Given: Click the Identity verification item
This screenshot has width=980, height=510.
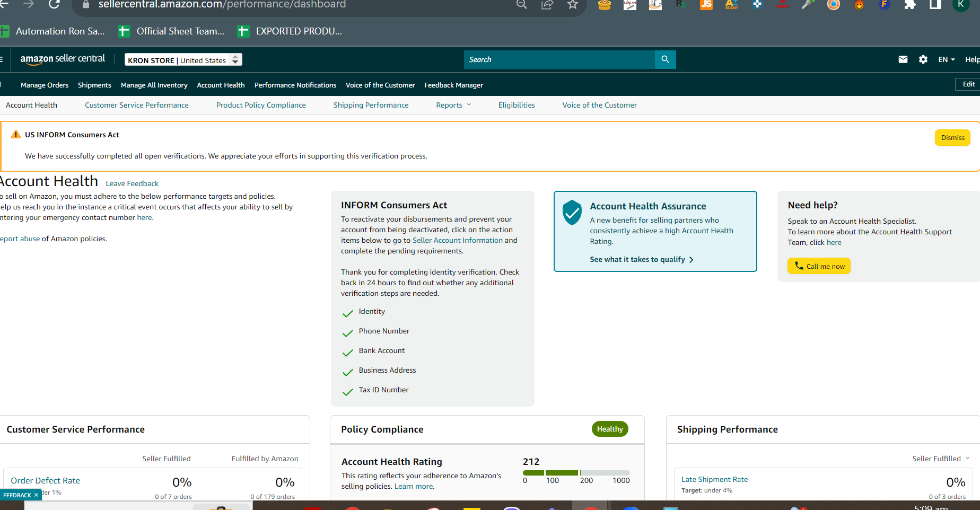Looking at the screenshot, I should tap(372, 312).
